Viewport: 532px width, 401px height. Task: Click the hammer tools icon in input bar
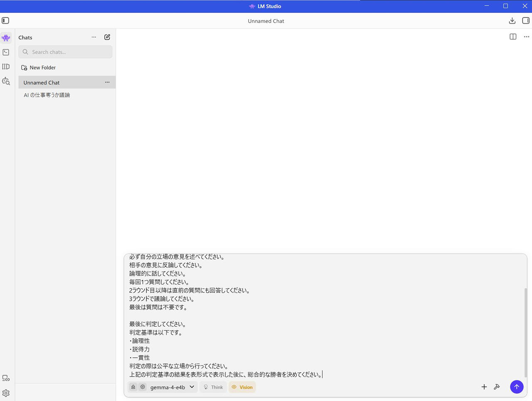pos(497,387)
